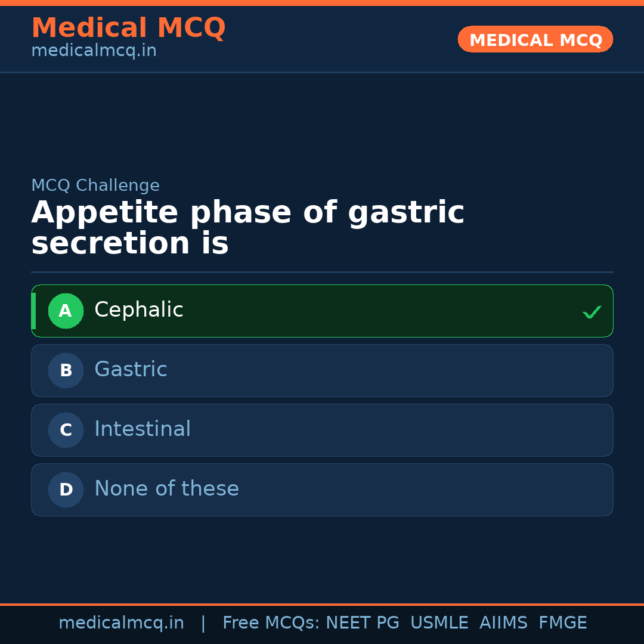Select the B option circle
This screenshot has width=644, height=644.
click(x=66, y=370)
